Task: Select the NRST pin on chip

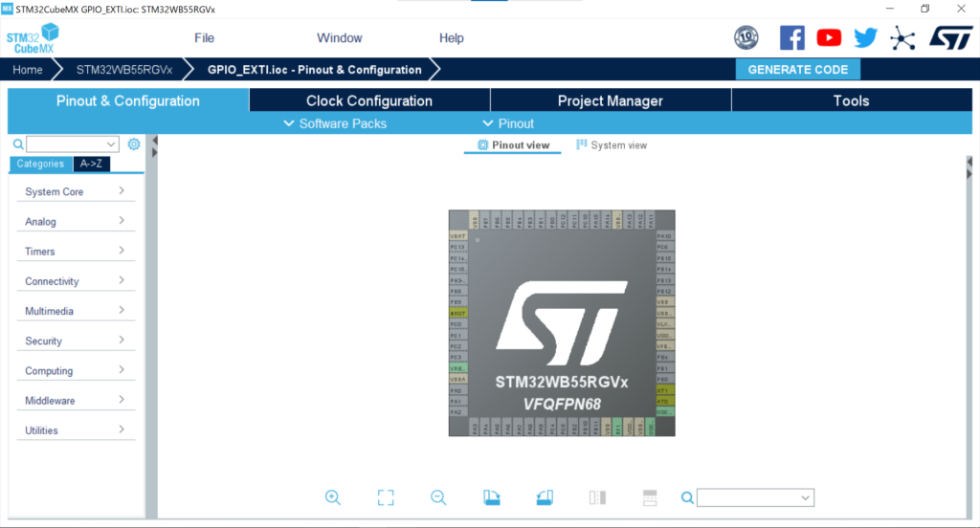Action: 458,313
